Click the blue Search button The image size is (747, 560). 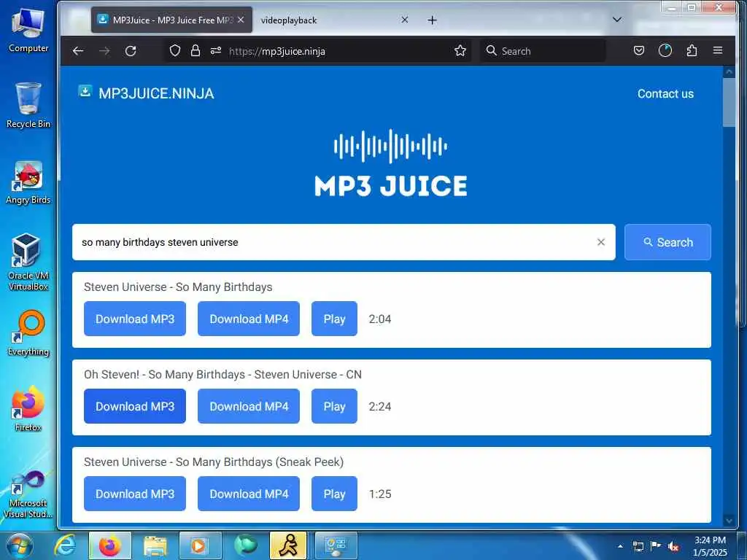pos(667,242)
